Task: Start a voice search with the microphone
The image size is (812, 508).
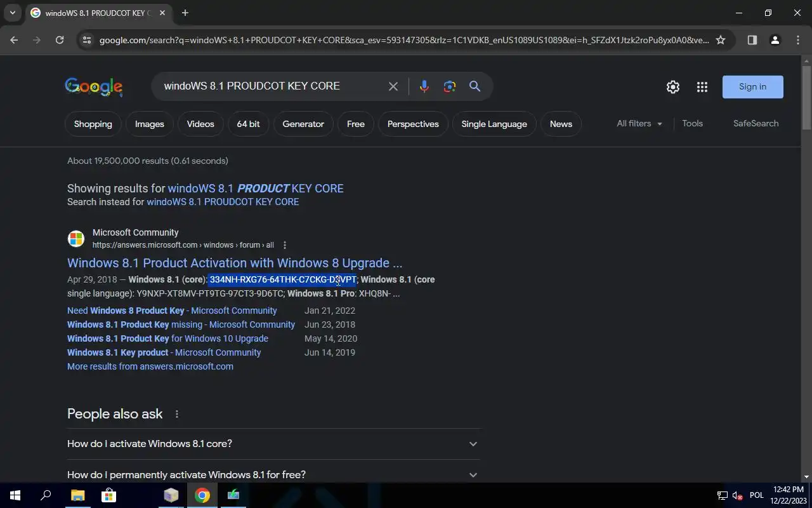Action: [424, 86]
